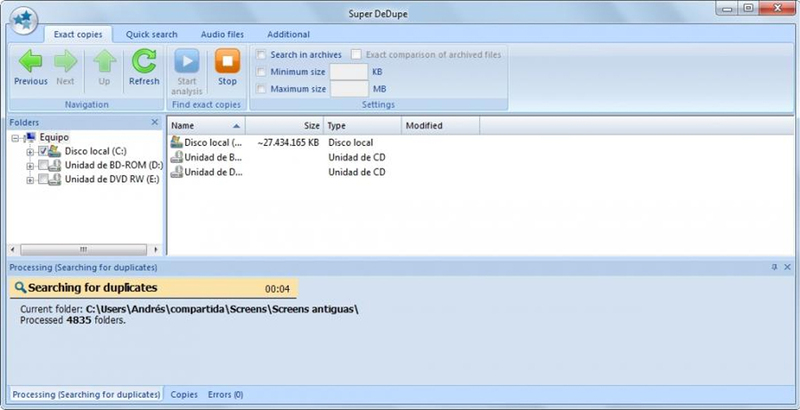
Task: Open the Quick search tab
Action: tap(152, 35)
